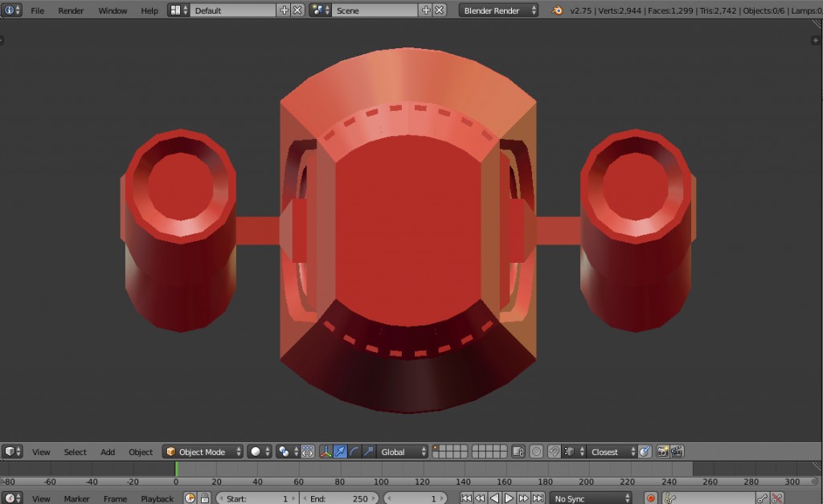Screen dimensions: 823x504
Task: Click the End frame input field
Action: click(x=338, y=498)
